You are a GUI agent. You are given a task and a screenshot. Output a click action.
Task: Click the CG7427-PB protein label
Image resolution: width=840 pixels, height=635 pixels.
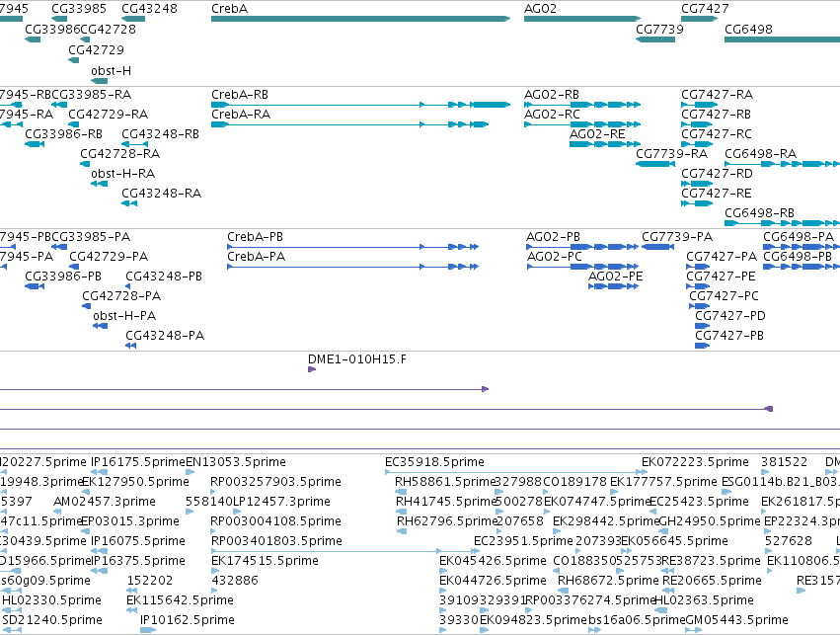pos(729,336)
